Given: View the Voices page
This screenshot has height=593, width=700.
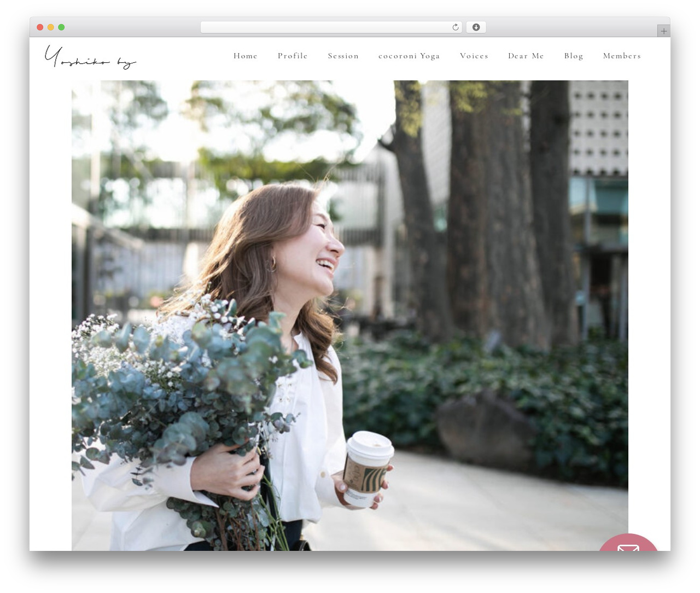Looking at the screenshot, I should pyautogui.click(x=474, y=56).
